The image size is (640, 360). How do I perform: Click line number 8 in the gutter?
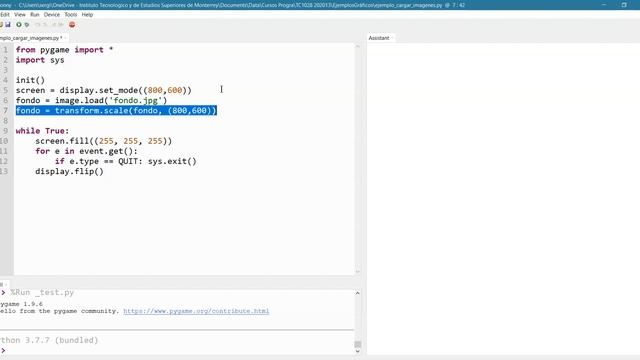[x=5, y=121]
